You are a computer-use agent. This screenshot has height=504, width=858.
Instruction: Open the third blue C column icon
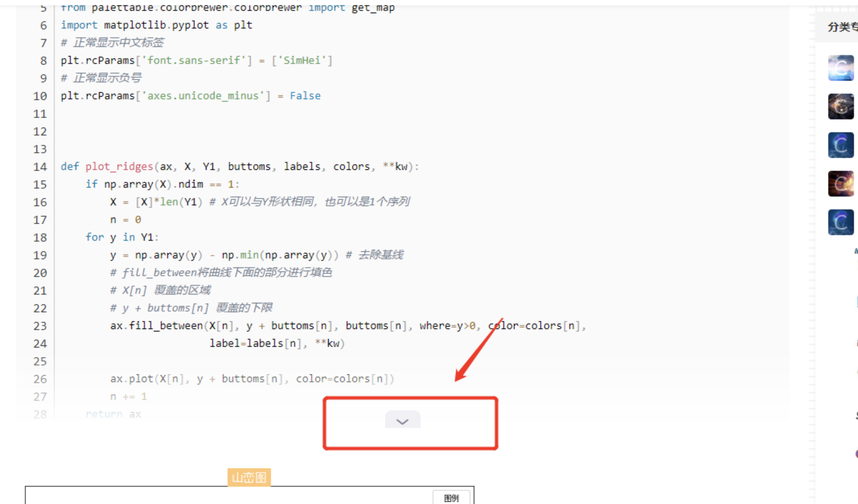click(x=840, y=145)
